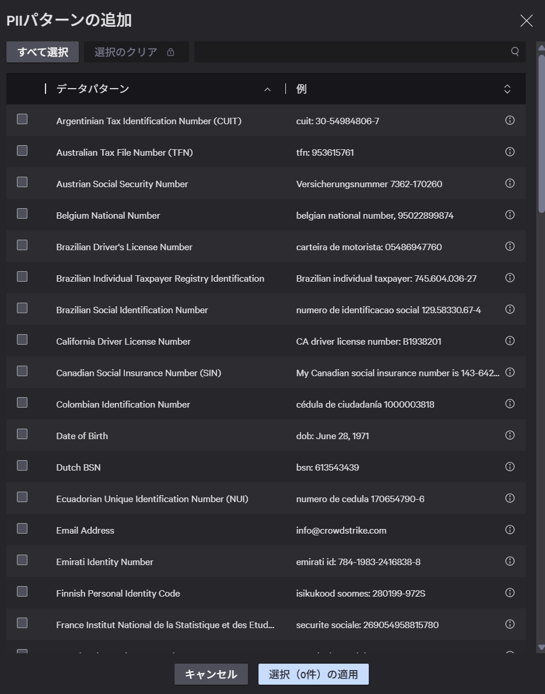Toggle sort on the 例 column
Viewport: 545px width, 694px height.
(x=507, y=89)
